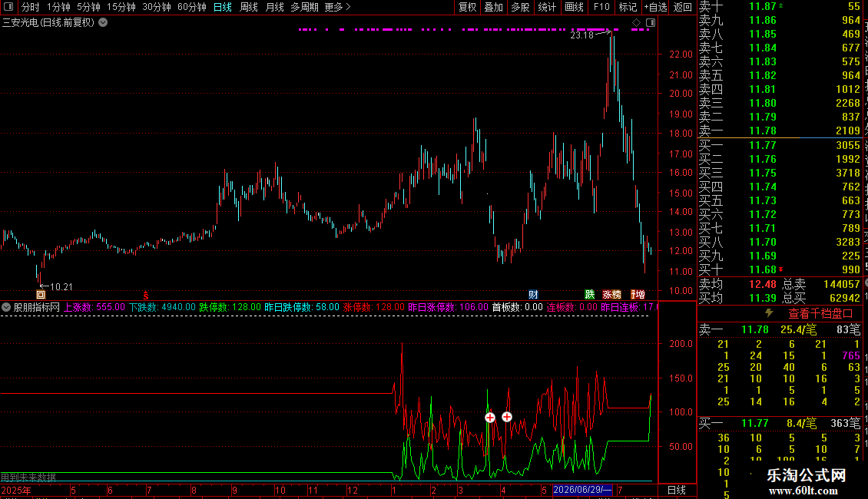Click the 增 tag icon

point(638,294)
